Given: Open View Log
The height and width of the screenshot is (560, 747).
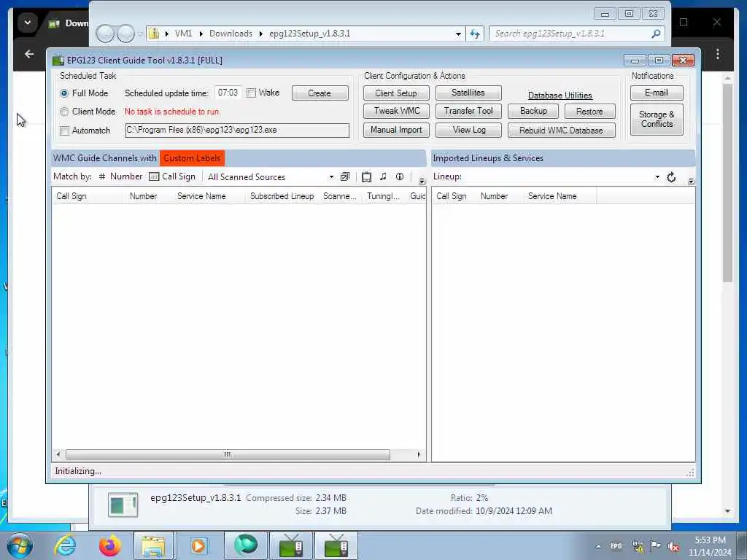Looking at the screenshot, I should pyautogui.click(x=469, y=130).
